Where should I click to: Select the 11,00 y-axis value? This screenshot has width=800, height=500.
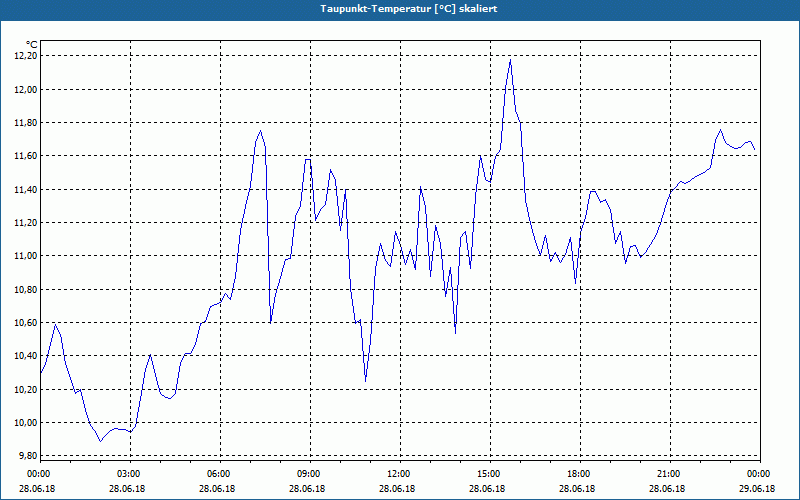click(27, 256)
